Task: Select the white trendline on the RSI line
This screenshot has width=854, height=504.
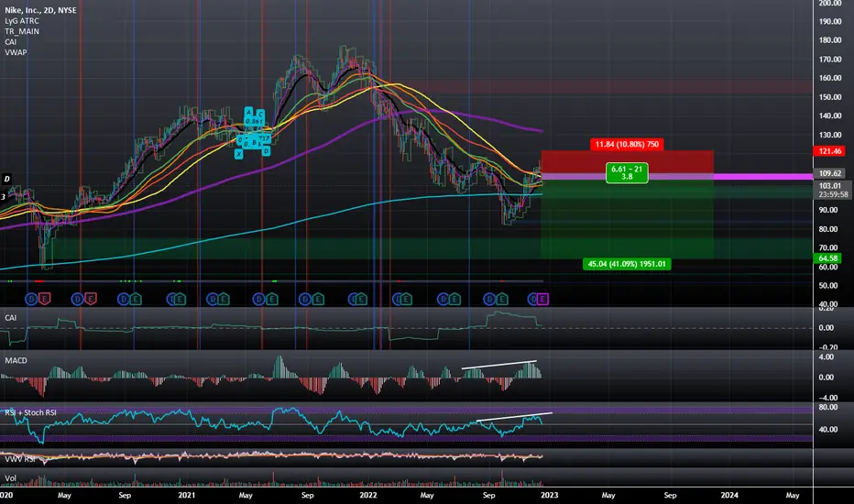Action: (x=514, y=417)
